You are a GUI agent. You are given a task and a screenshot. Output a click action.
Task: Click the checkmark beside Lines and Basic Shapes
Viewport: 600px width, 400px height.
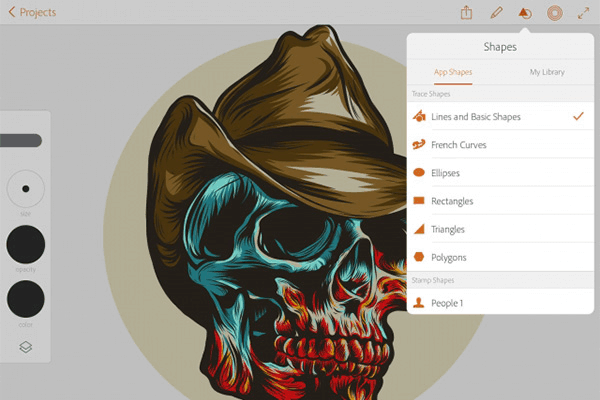[578, 116]
